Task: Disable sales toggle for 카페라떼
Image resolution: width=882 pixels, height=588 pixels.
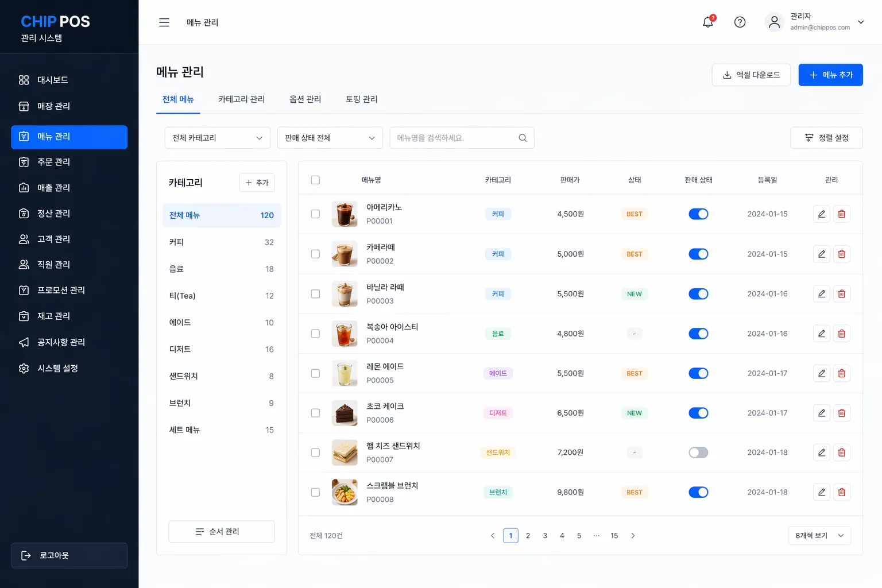Action: (698, 254)
